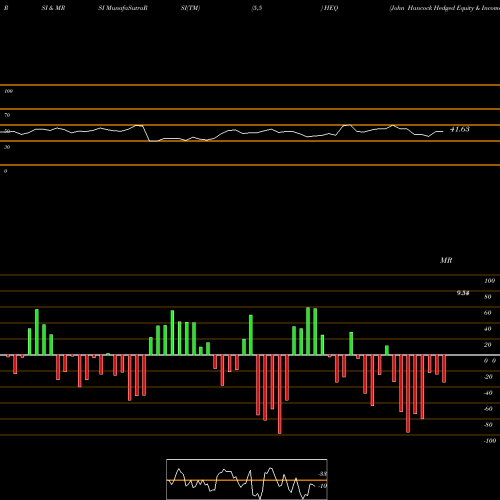
Task: Click the last red bar in MR histogram
Action: 444,369
